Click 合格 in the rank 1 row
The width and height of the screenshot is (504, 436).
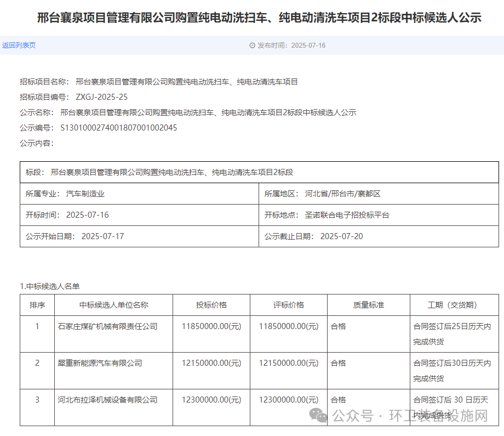click(338, 327)
